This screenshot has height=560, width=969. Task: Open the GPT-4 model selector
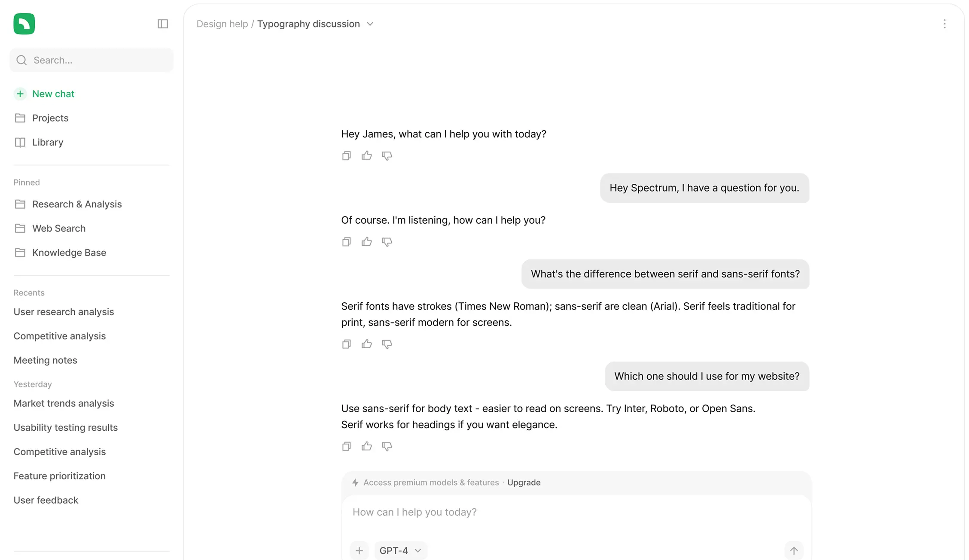pyautogui.click(x=400, y=550)
